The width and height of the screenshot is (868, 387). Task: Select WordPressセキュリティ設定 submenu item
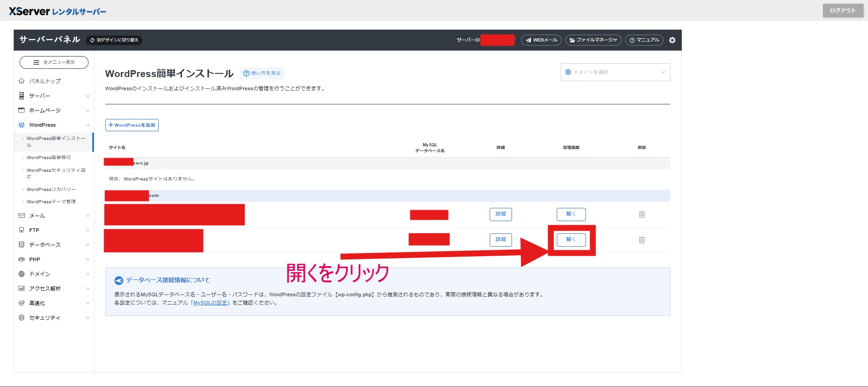pyautogui.click(x=56, y=173)
